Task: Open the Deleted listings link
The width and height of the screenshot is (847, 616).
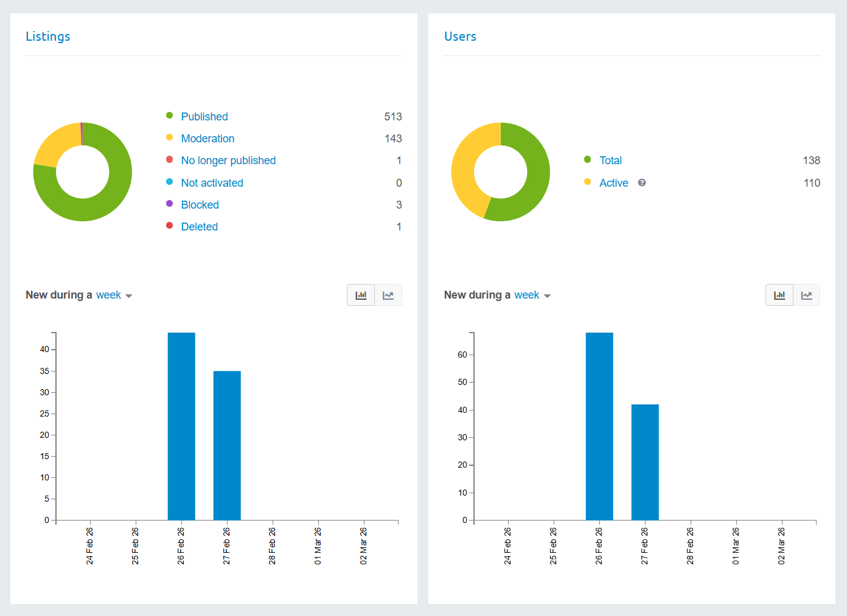Action: point(199,227)
